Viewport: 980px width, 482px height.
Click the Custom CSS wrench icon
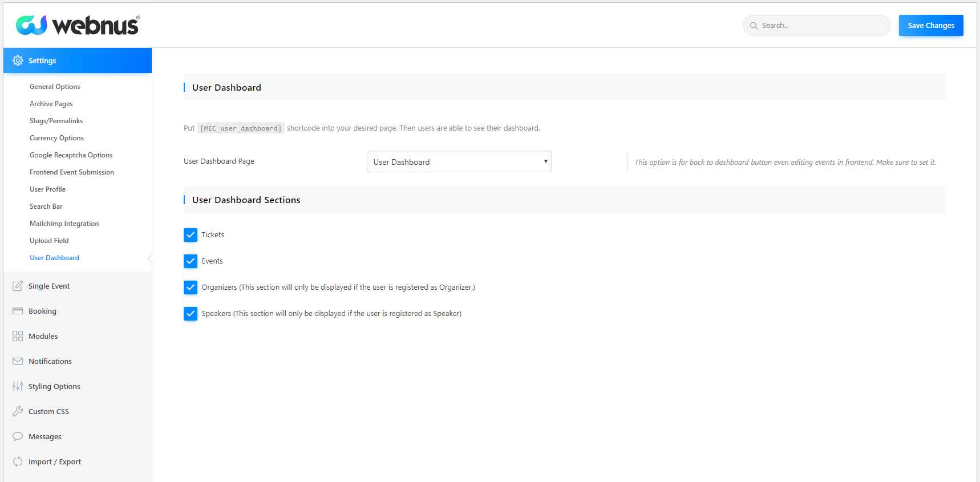pyautogui.click(x=18, y=411)
